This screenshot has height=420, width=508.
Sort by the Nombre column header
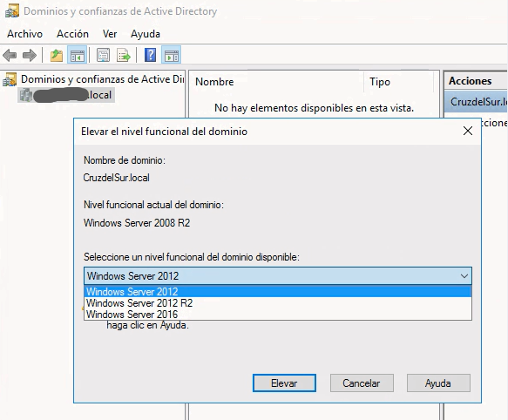pyautogui.click(x=277, y=82)
